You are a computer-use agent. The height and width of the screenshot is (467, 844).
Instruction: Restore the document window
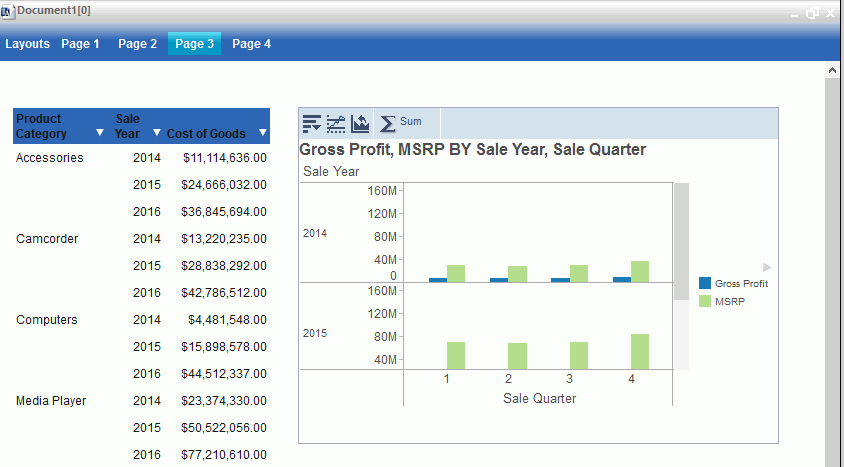(x=812, y=13)
